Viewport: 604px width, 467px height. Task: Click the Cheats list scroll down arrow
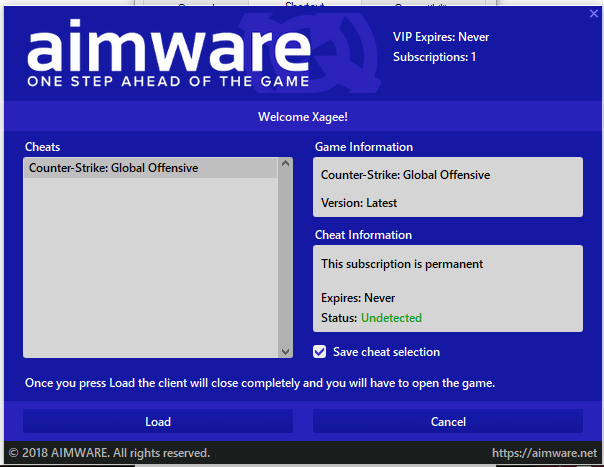click(285, 351)
